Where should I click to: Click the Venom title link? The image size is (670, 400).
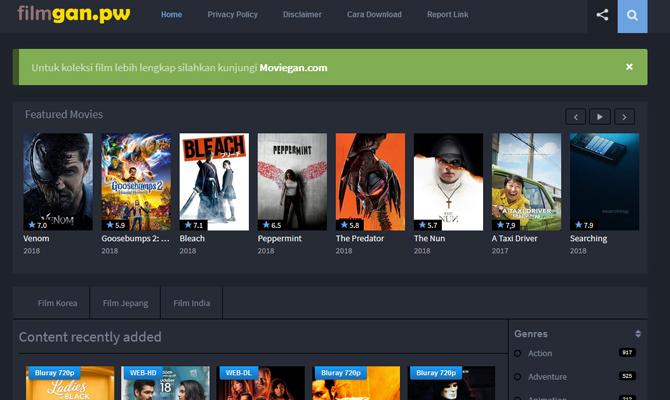pos(36,238)
